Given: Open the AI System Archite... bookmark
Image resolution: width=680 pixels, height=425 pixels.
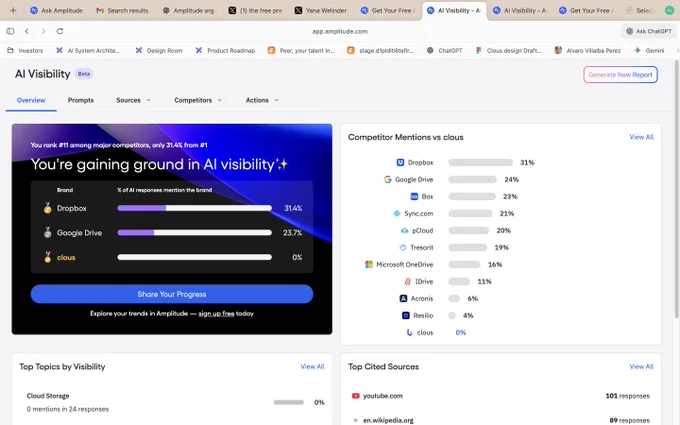Looking at the screenshot, I should pyautogui.click(x=88, y=50).
